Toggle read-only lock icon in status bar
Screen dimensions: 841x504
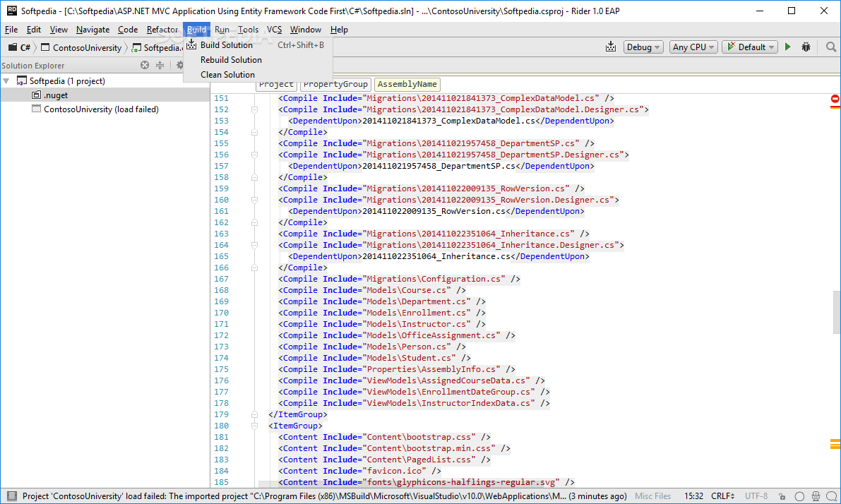click(x=782, y=496)
